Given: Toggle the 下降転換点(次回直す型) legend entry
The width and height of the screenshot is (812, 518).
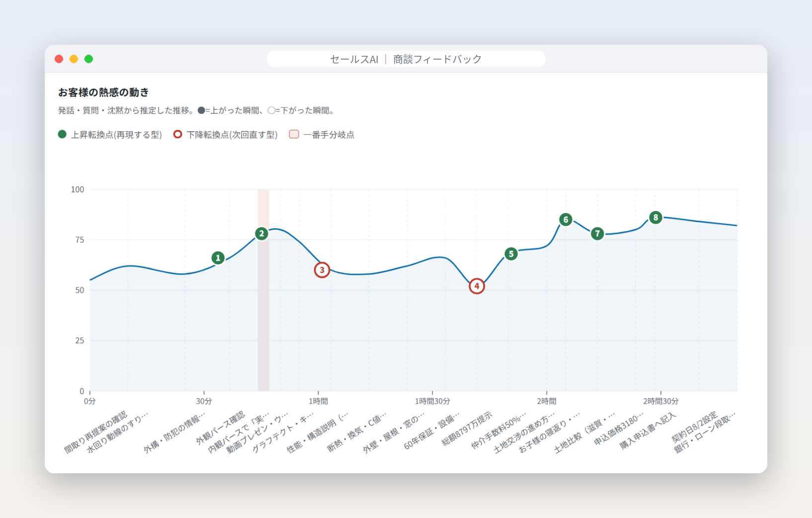Looking at the screenshot, I should click(226, 134).
